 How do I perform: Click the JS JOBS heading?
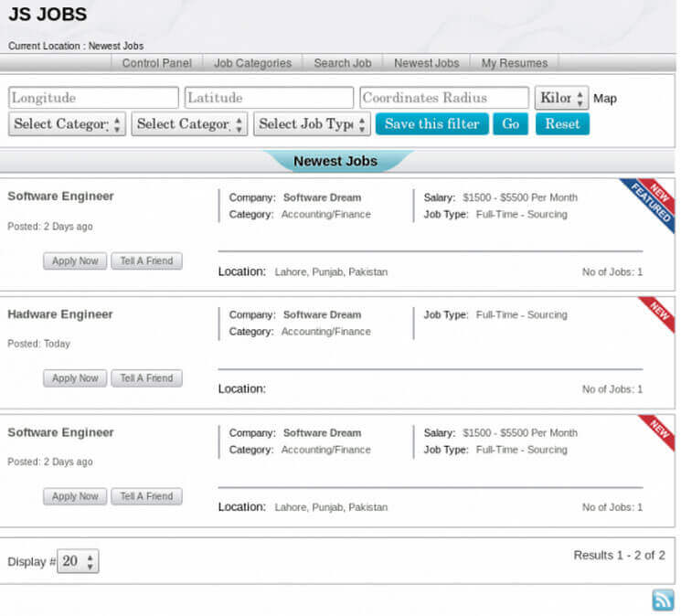[x=48, y=15]
